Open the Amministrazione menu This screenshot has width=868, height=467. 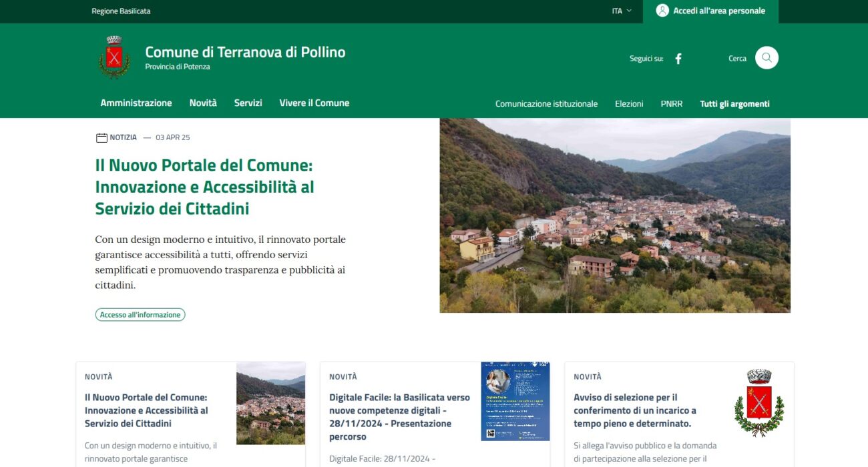[x=136, y=103]
